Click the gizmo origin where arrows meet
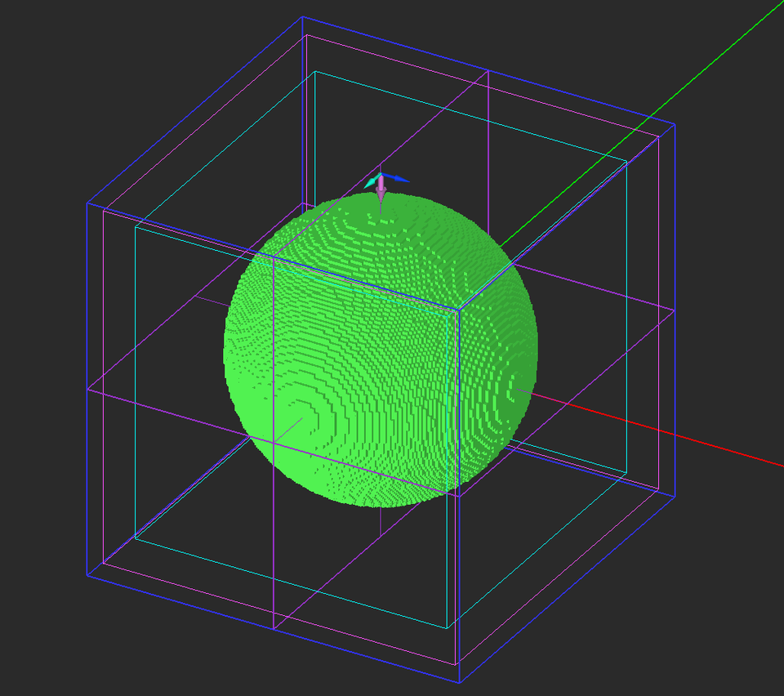 click(381, 173)
